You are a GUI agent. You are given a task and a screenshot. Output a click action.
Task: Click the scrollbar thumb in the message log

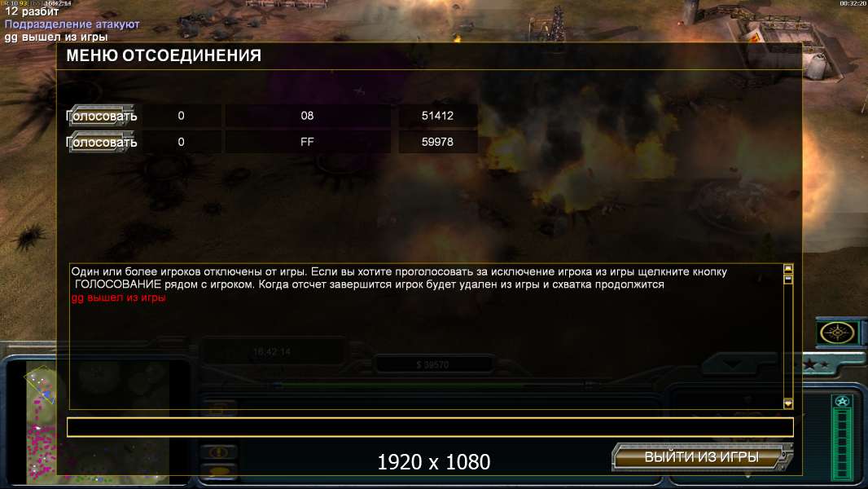pyautogui.click(x=788, y=279)
